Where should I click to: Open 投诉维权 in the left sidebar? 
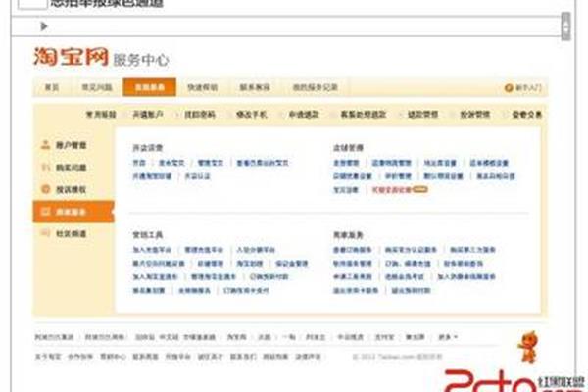[71, 190]
